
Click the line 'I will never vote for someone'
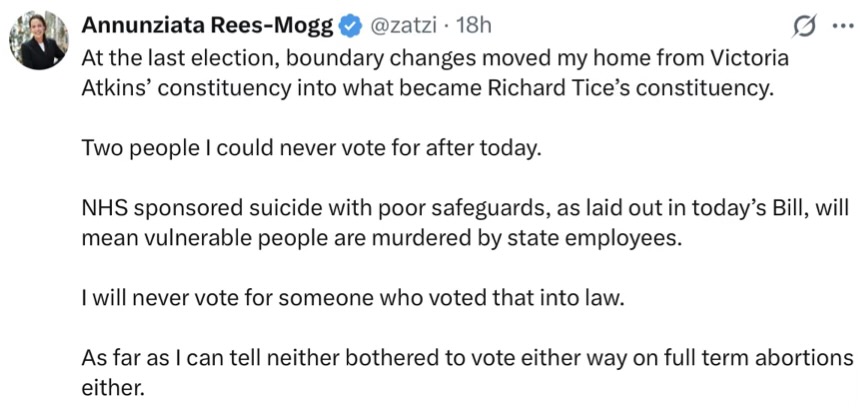353,300
